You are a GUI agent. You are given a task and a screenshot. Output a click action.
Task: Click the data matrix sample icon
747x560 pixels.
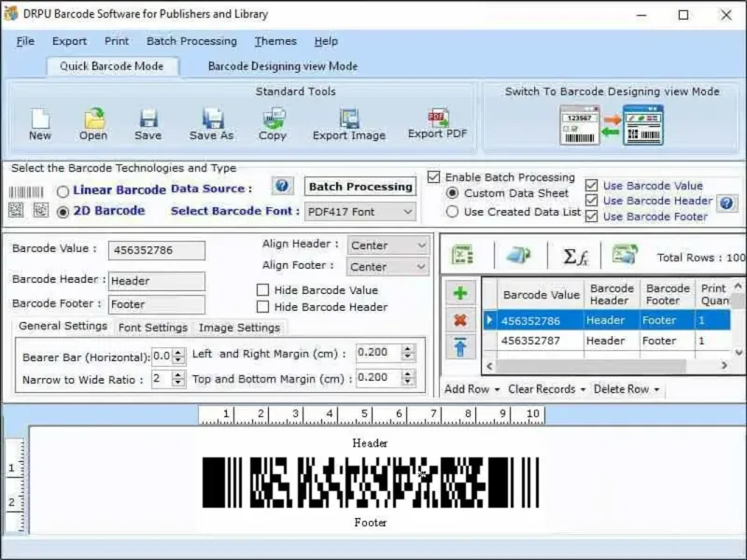[40, 210]
